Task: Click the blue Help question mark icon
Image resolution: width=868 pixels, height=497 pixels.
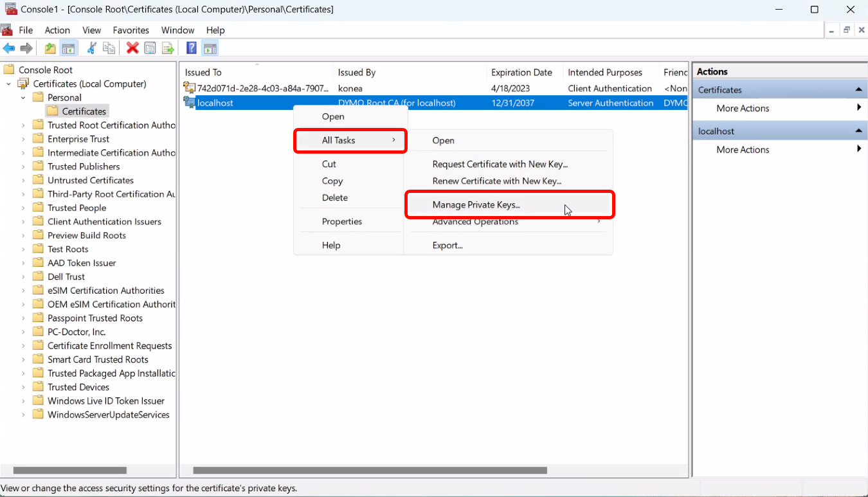Action: click(191, 48)
